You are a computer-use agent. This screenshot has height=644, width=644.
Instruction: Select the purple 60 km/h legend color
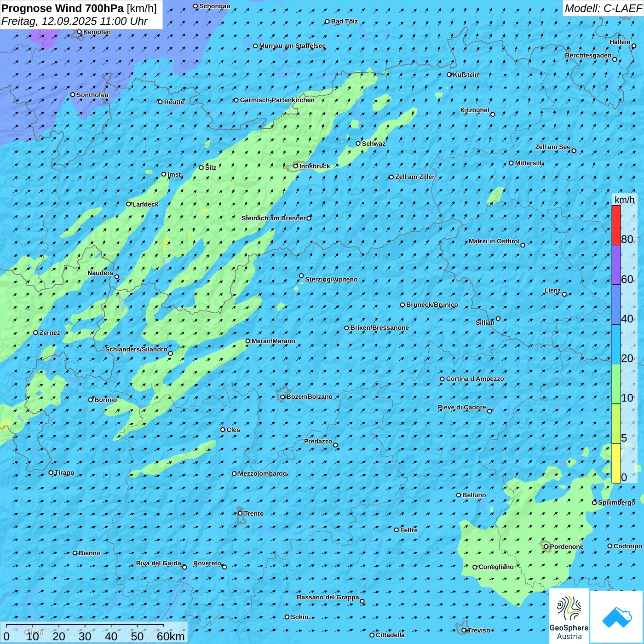616,265
